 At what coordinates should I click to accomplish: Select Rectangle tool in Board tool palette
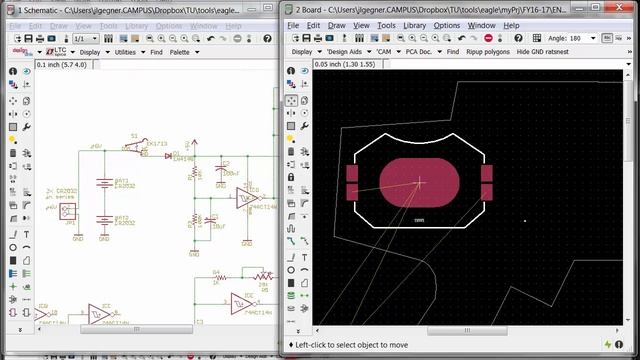pyautogui.click(x=291, y=283)
